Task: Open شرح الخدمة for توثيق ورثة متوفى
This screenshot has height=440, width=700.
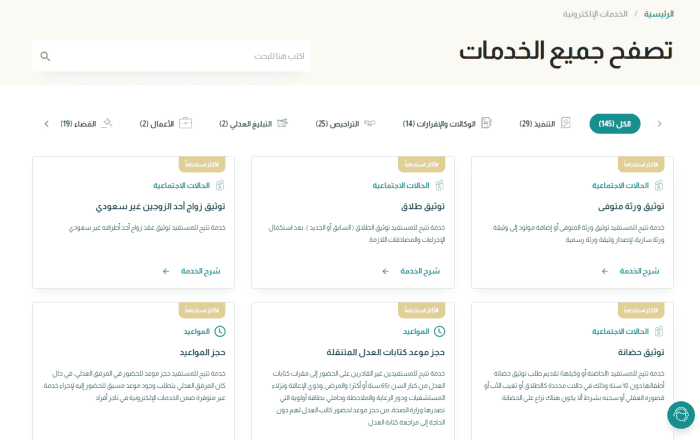Action: 639,271
